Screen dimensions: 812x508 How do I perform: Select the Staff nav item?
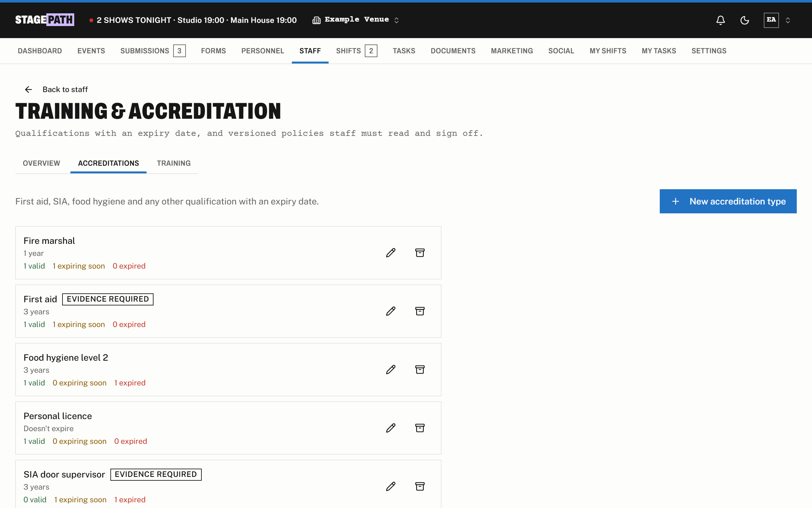[310, 51]
